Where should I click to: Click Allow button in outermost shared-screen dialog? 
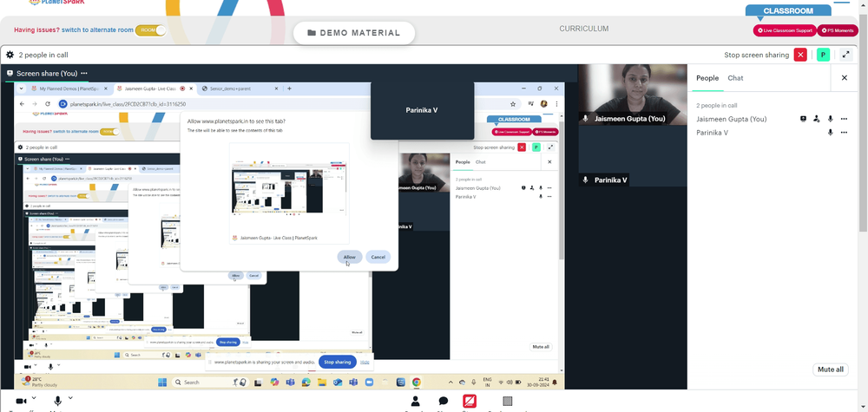(349, 257)
